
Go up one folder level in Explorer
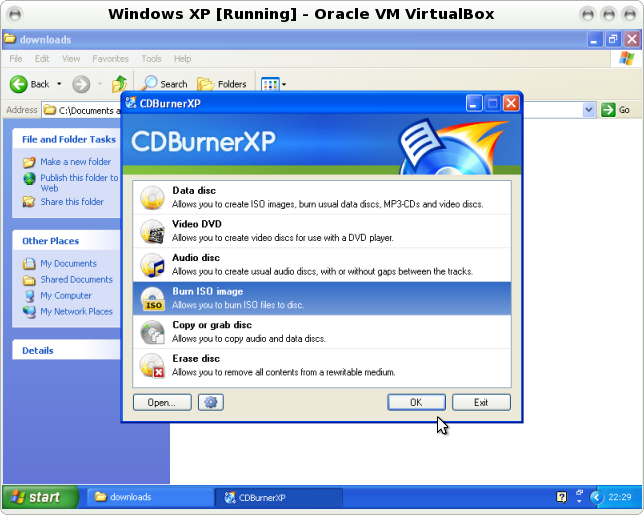[120, 84]
